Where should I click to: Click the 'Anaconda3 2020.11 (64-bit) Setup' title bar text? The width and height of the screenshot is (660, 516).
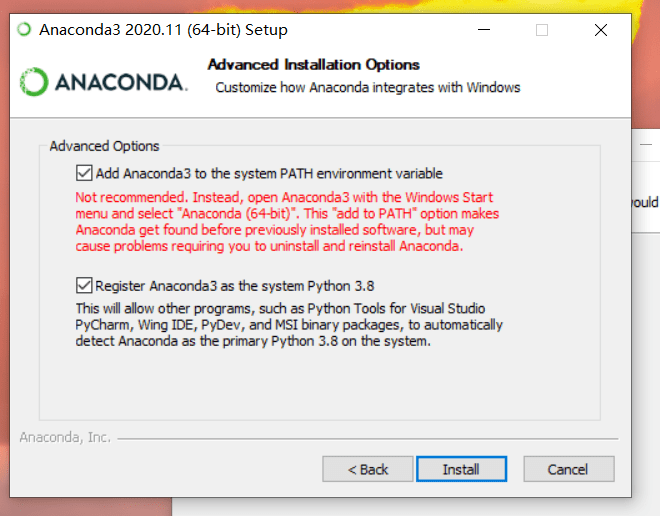pos(163,30)
